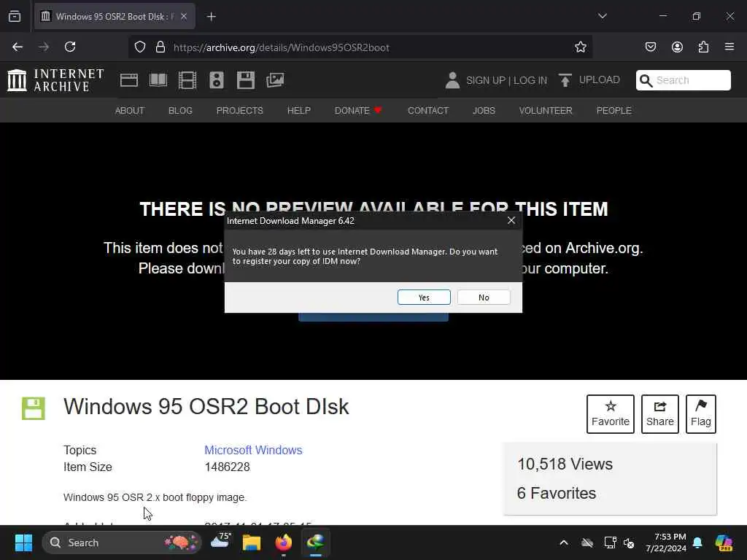This screenshot has height=560, width=747.
Task: Go back with the browser back arrow
Action: [x=18, y=47]
